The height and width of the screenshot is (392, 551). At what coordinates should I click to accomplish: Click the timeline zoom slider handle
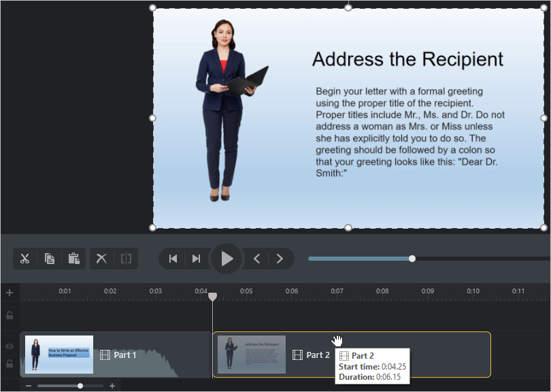80,386
